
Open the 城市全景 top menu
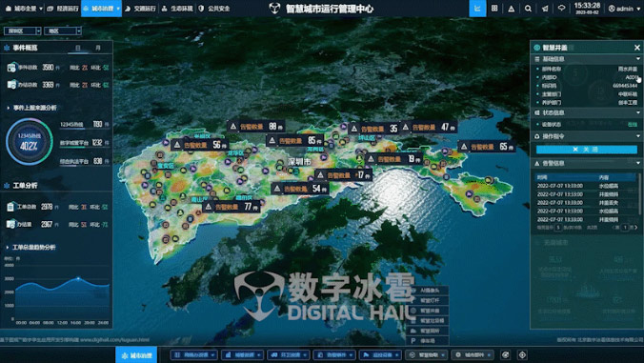21,9
